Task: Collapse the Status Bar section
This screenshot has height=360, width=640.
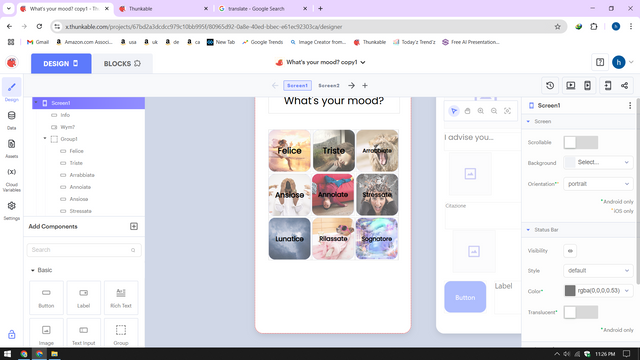Action: click(528, 230)
